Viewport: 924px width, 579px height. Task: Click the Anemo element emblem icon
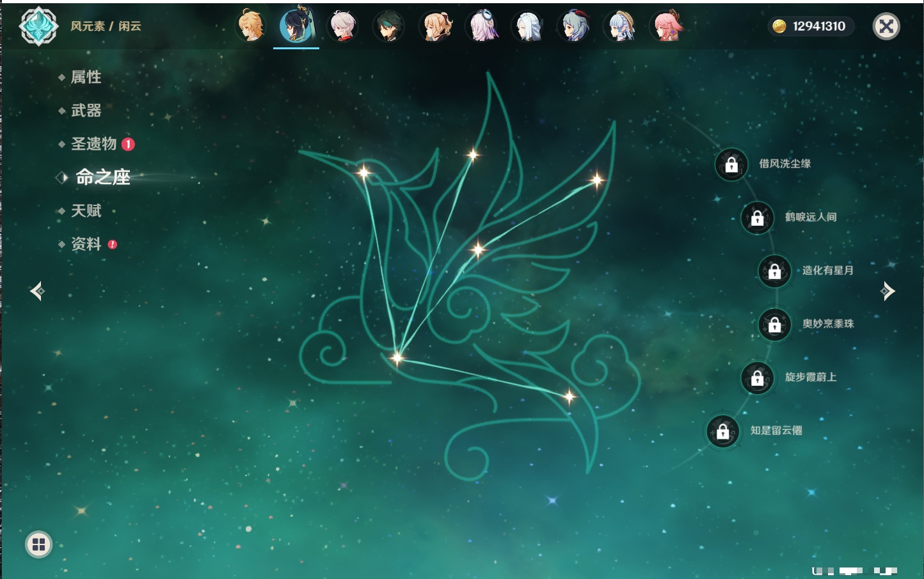(x=38, y=26)
